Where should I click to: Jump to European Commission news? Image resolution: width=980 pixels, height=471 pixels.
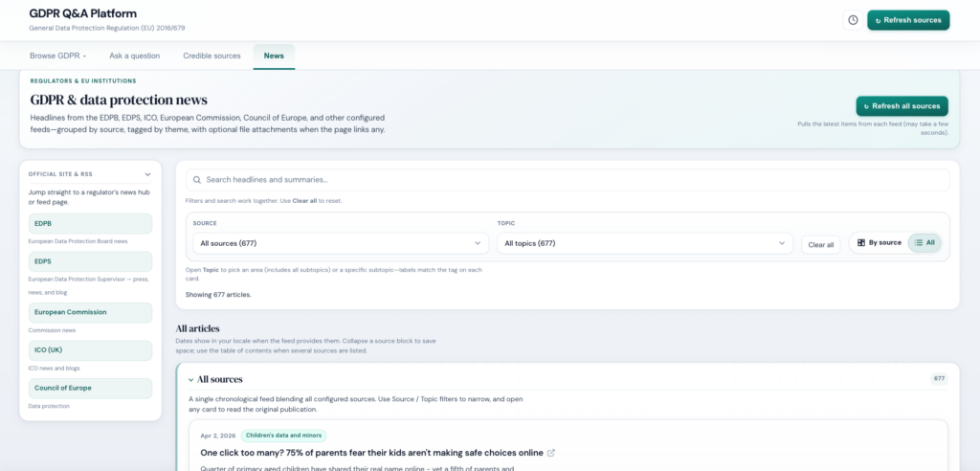pyautogui.click(x=90, y=312)
